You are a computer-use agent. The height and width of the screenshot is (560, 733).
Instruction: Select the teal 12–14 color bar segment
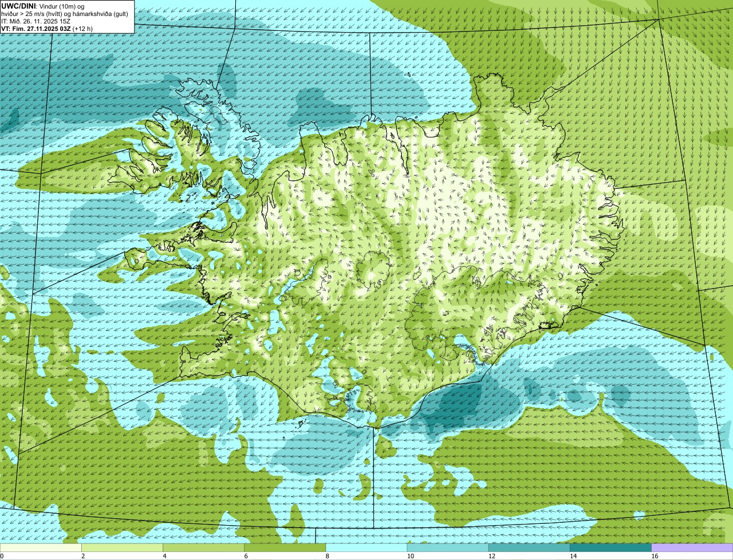[529, 548]
